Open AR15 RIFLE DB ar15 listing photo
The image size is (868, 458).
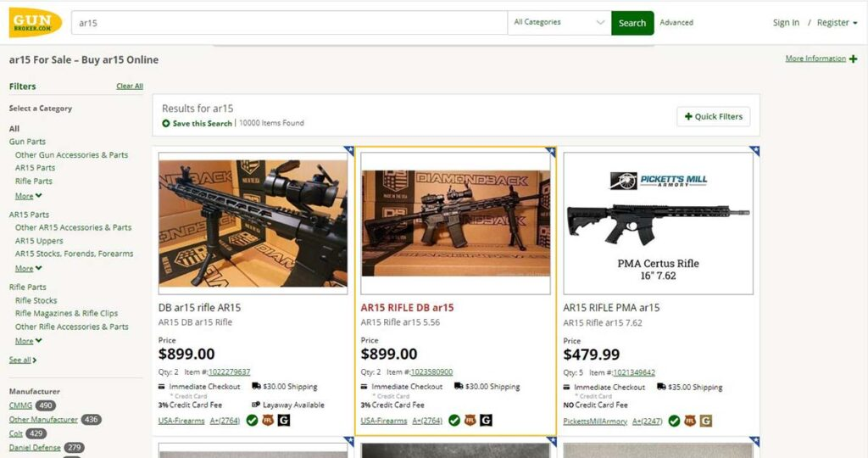(x=455, y=223)
